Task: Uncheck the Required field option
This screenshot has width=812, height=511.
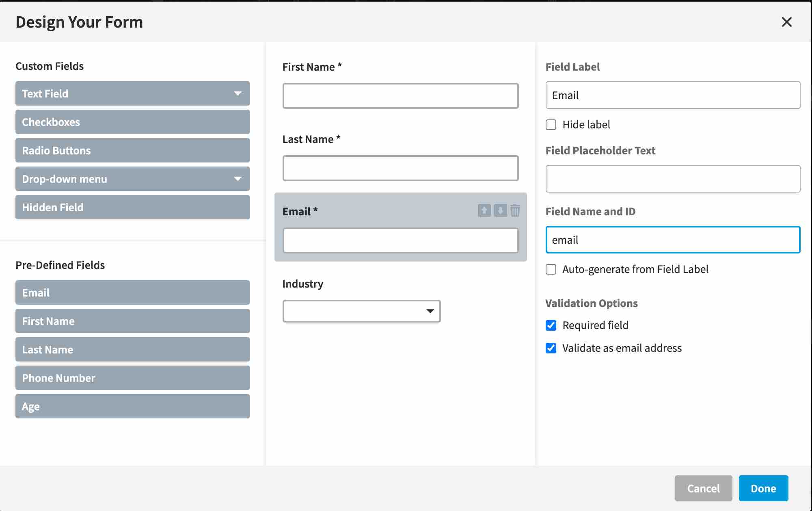Action: (x=551, y=325)
